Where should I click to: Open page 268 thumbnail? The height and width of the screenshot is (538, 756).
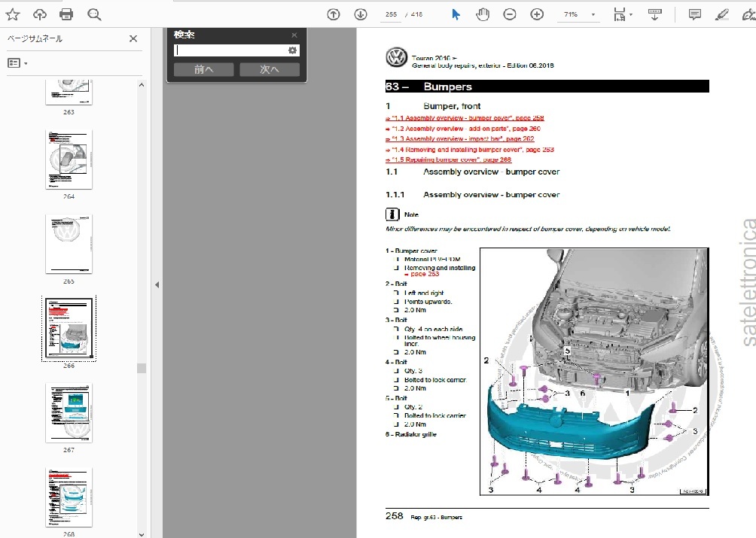pyautogui.click(x=69, y=497)
